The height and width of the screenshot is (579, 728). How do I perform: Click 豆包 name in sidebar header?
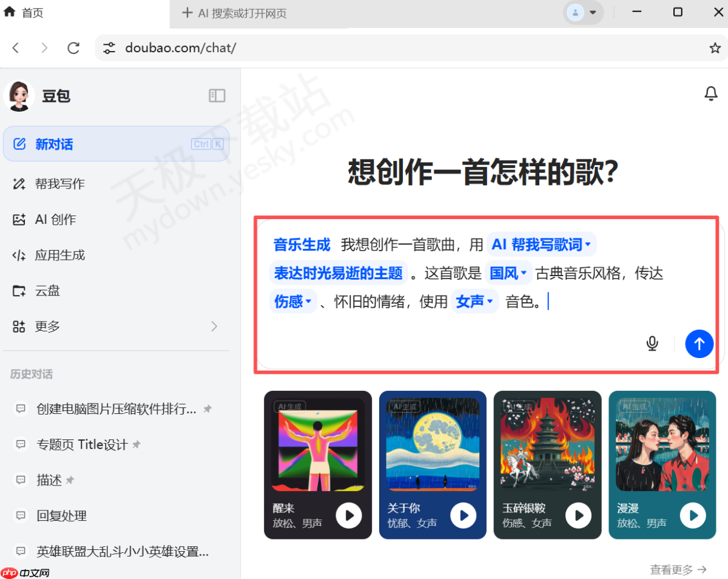pos(56,96)
